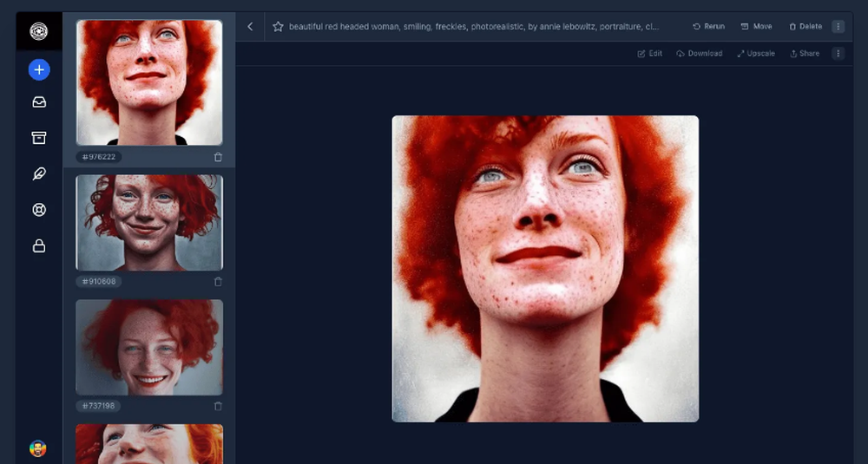The height and width of the screenshot is (464, 868).
Task: Select the thumbnail labeled #976222
Action: [149, 82]
